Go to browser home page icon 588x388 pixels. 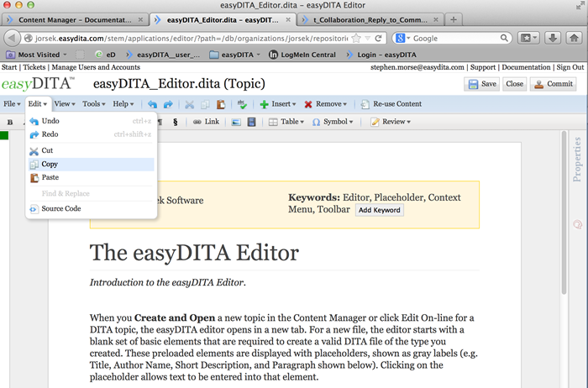coord(574,38)
